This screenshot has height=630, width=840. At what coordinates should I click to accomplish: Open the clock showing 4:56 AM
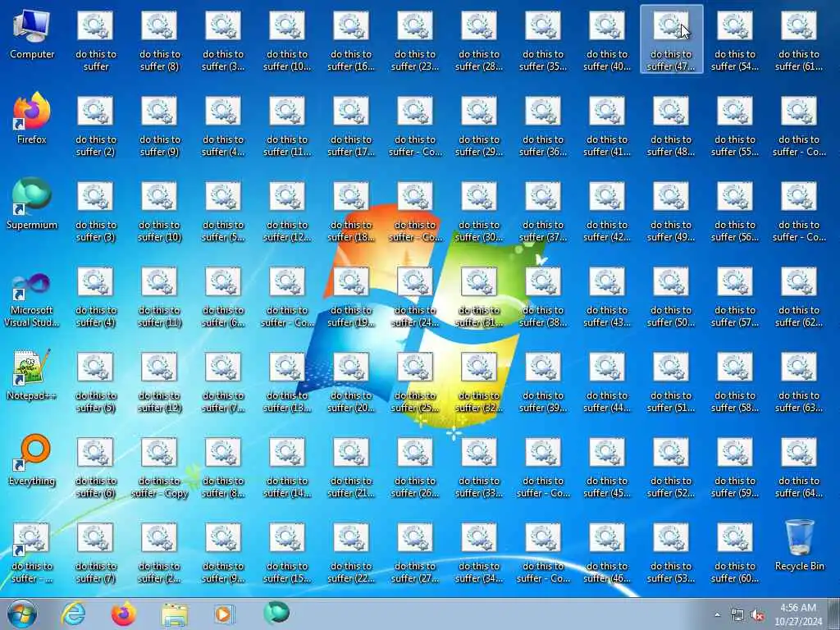798,614
